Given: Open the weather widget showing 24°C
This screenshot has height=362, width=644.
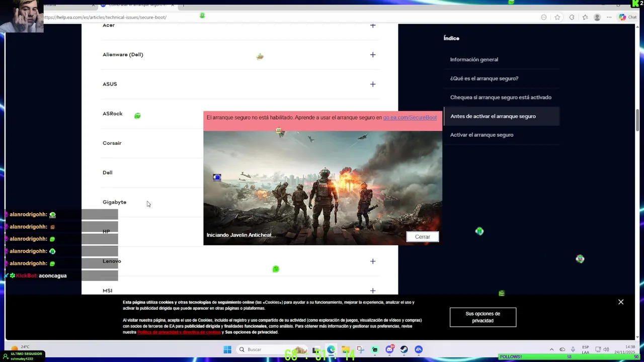Looking at the screenshot, I should [20, 348].
